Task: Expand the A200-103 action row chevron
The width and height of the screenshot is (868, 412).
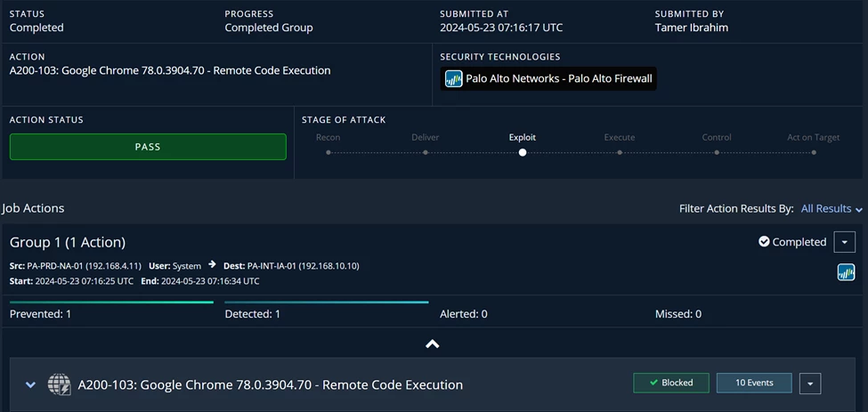Action: [31, 384]
